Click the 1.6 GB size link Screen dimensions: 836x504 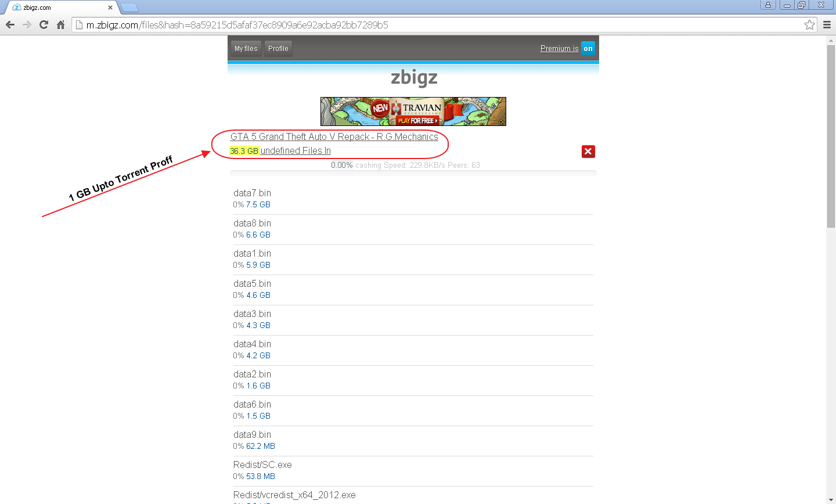click(x=258, y=386)
